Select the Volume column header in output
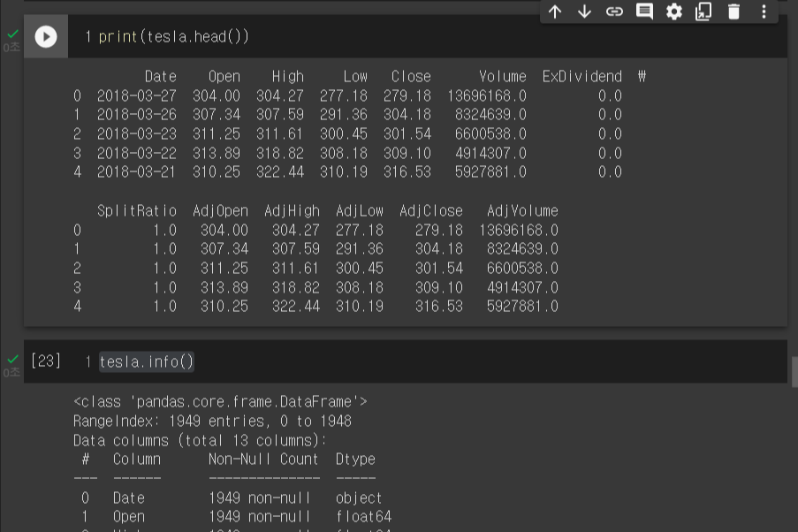Screen dimensions: 798x532 click(x=502, y=76)
